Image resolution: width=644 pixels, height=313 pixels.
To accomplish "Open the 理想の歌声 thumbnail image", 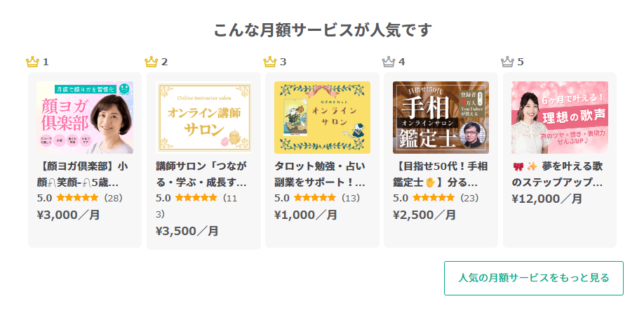I will point(560,117).
